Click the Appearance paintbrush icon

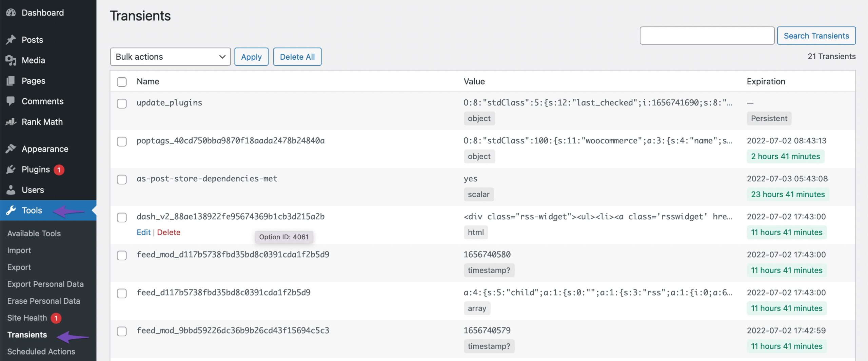[x=11, y=149]
